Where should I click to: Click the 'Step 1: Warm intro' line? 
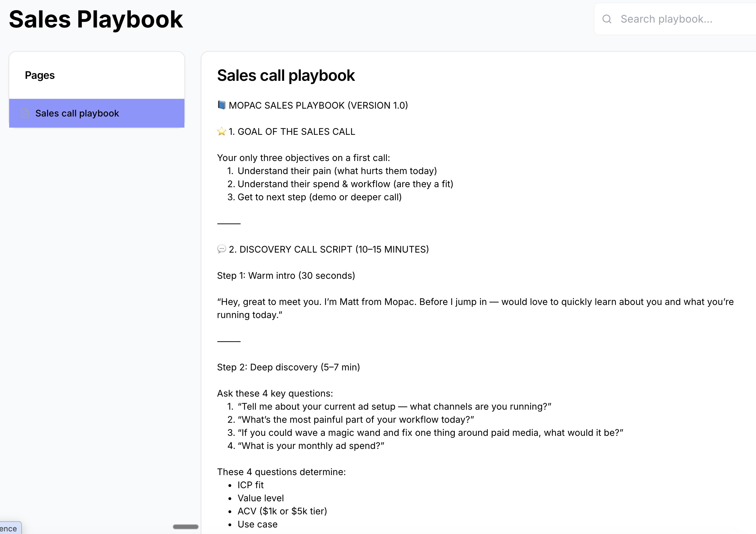click(x=286, y=276)
